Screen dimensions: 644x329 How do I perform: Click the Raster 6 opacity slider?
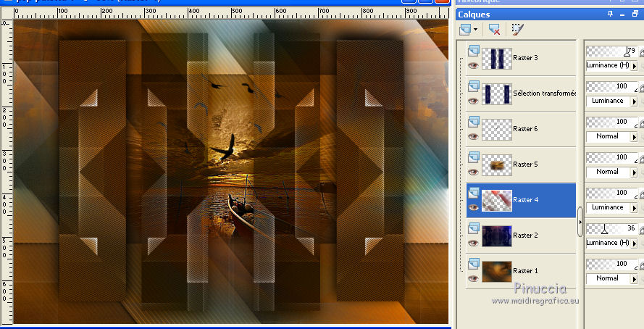tap(611, 122)
